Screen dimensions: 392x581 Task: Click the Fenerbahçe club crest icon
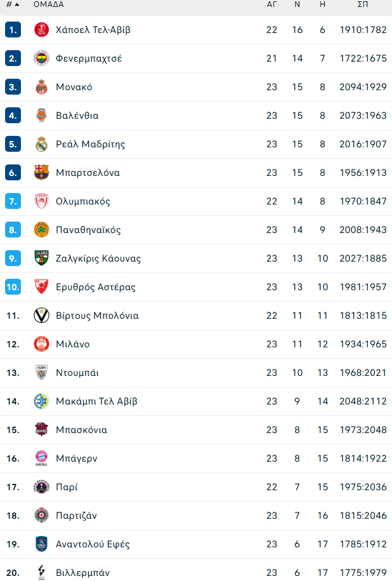[41, 58]
